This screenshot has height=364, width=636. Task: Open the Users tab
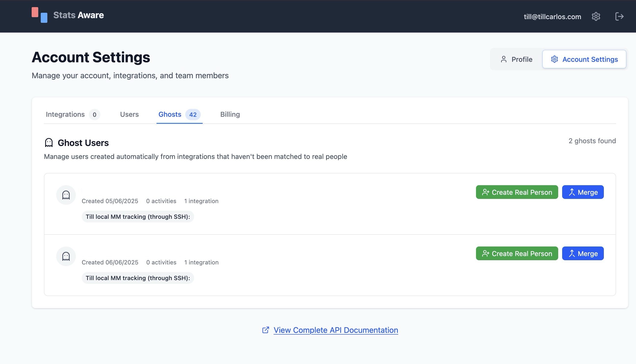(129, 115)
